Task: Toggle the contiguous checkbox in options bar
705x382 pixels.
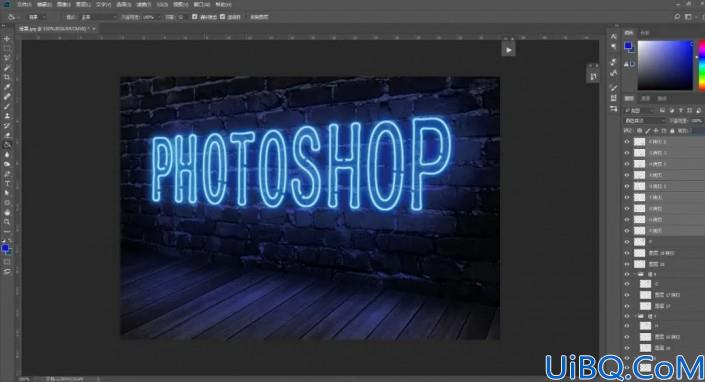Action: (x=223, y=17)
